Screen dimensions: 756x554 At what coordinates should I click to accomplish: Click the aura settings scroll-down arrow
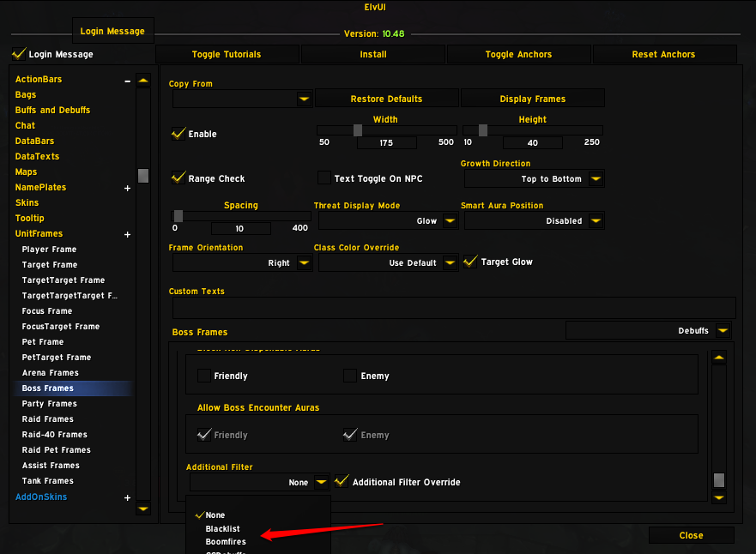coord(719,497)
